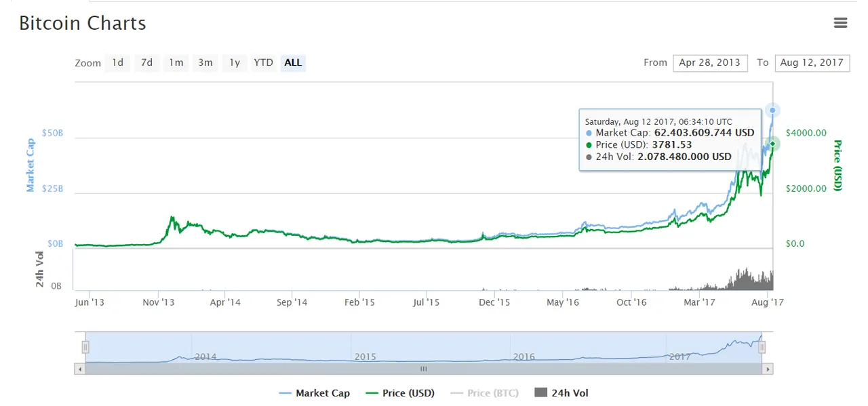The height and width of the screenshot is (406, 868).
Task: Click the $50B market cap axis label
Action: 52,133
